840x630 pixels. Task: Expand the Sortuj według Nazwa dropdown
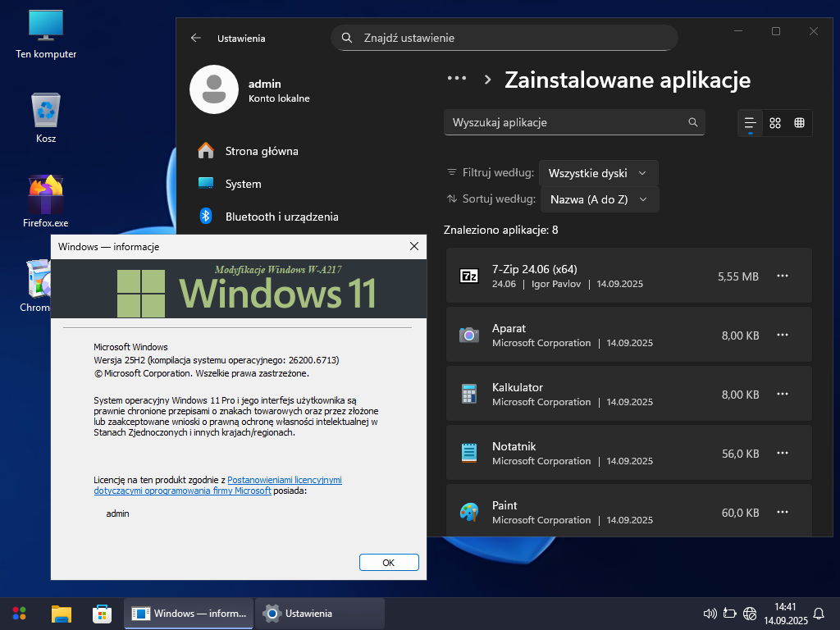click(x=598, y=199)
